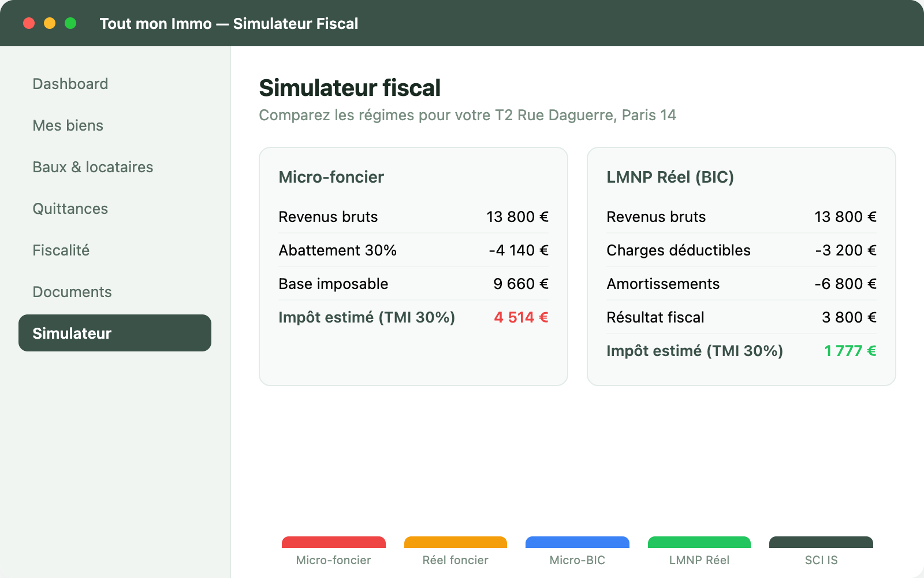Screen dimensions: 924x578
Task: Select the Micro-foncier chart label
Action: [x=334, y=560]
